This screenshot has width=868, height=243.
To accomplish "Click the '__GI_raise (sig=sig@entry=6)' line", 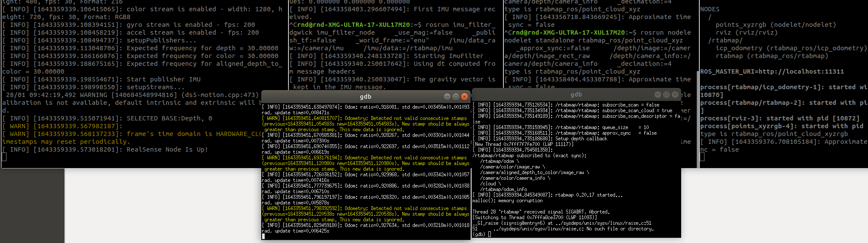I will coord(562,223).
